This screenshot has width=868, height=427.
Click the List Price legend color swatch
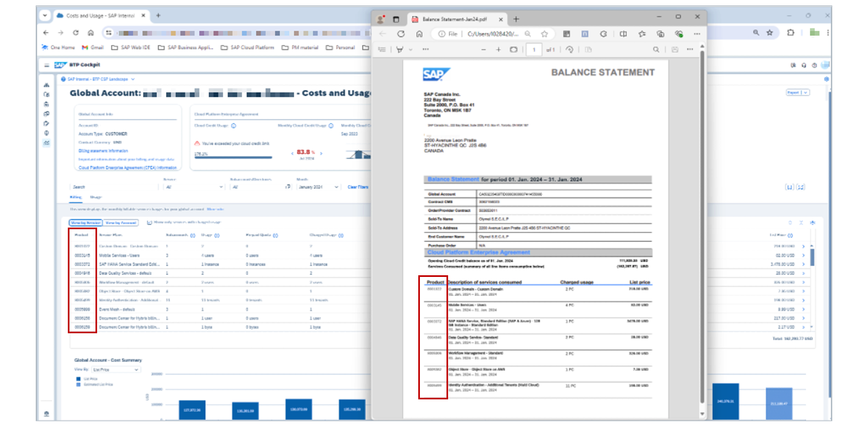(79, 379)
